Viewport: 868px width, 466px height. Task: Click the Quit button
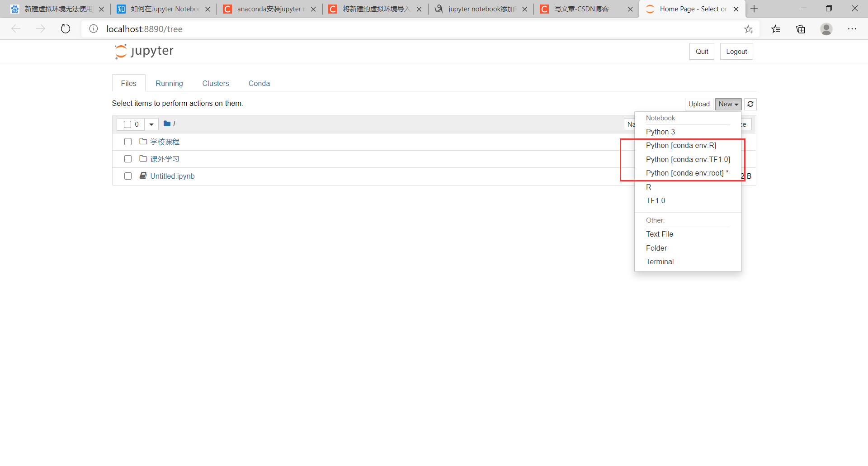[x=702, y=52]
